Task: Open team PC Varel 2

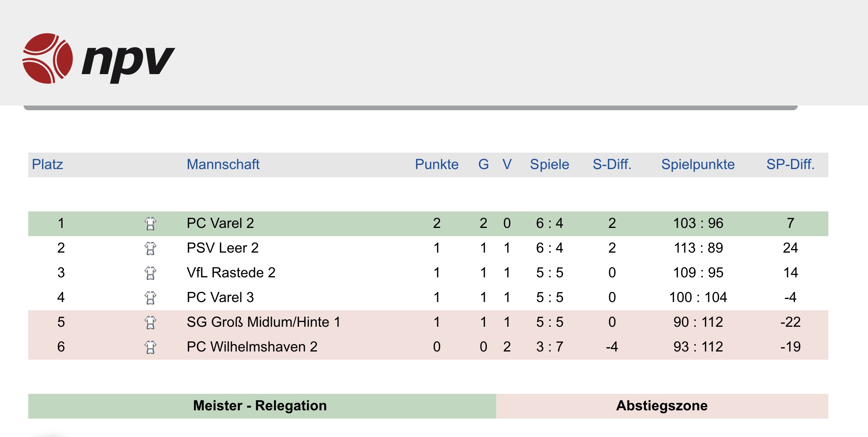Action: [x=220, y=223]
